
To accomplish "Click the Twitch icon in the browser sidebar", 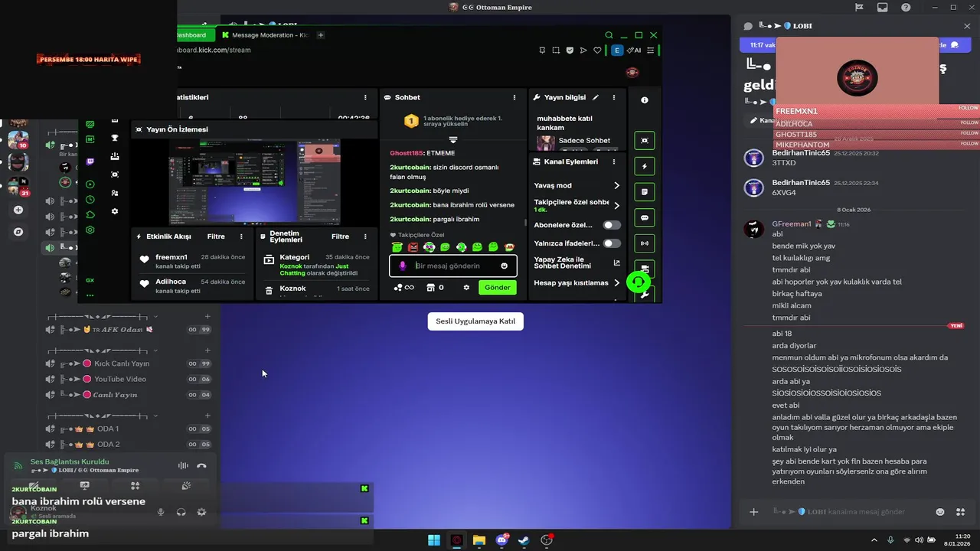I will pos(90,161).
